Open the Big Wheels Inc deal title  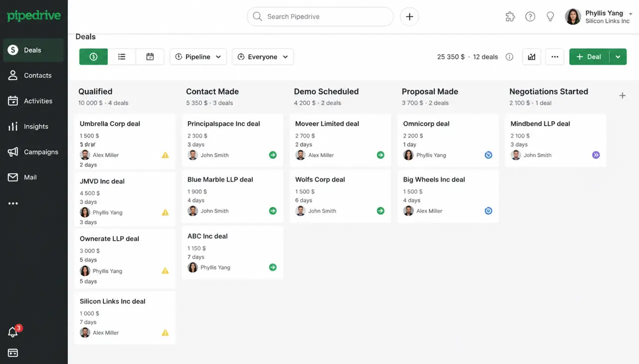point(434,180)
